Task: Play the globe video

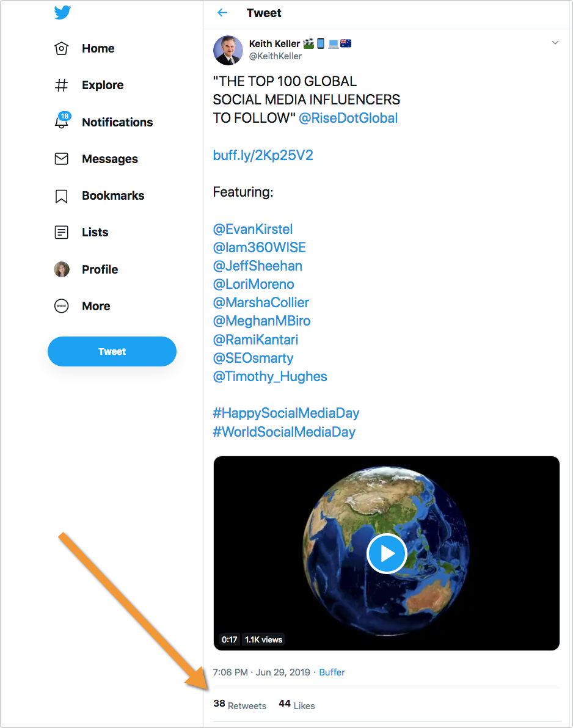Action: [x=386, y=553]
